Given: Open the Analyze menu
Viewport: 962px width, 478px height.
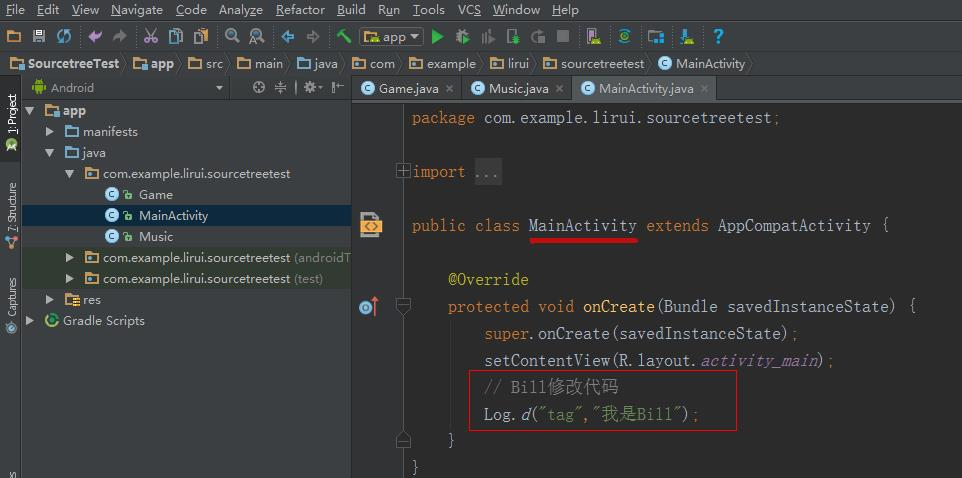Looking at the screenshot, I should (x=240, y=10).
